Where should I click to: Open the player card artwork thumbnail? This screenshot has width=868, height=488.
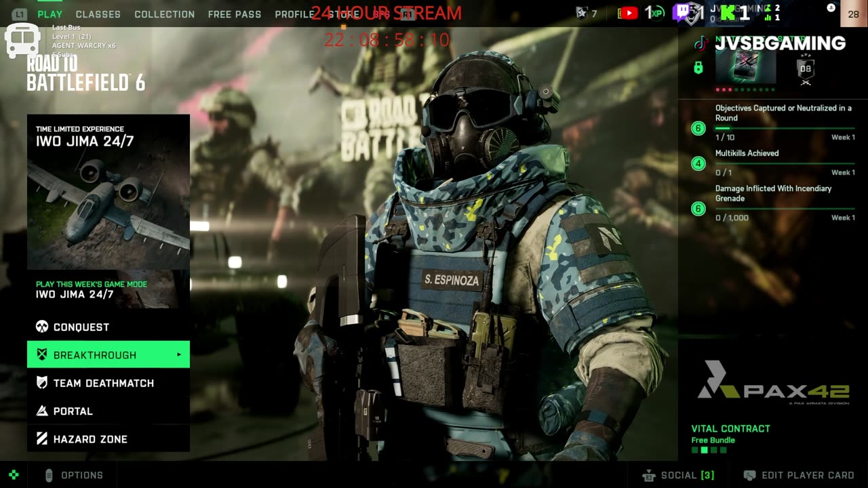pyautogui.click(x=745, y=66)
